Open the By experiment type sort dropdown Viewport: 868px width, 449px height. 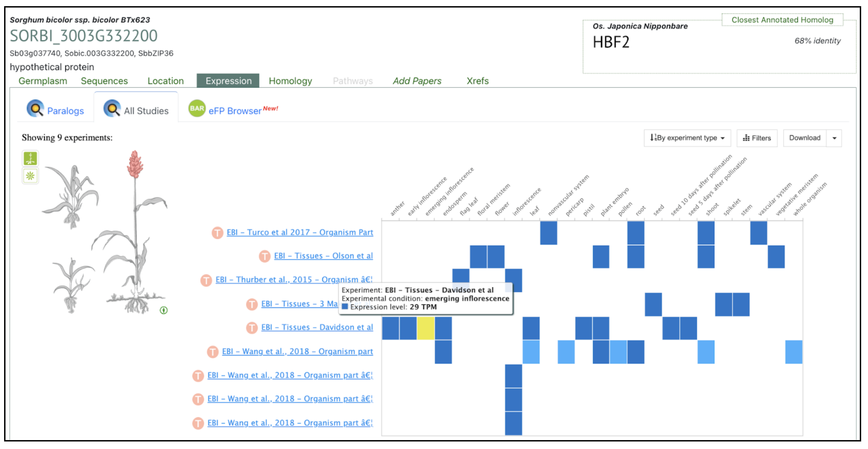point(687,138)
